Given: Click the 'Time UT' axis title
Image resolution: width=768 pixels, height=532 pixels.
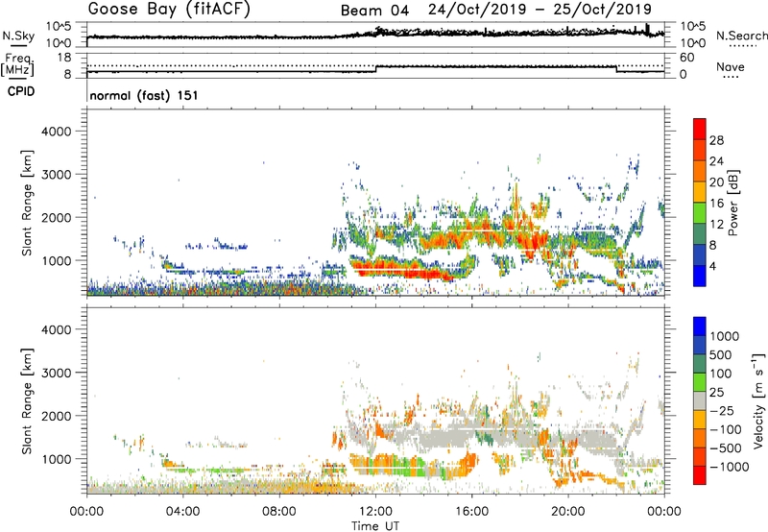Looking at the screenshot, I should point(375,526).
